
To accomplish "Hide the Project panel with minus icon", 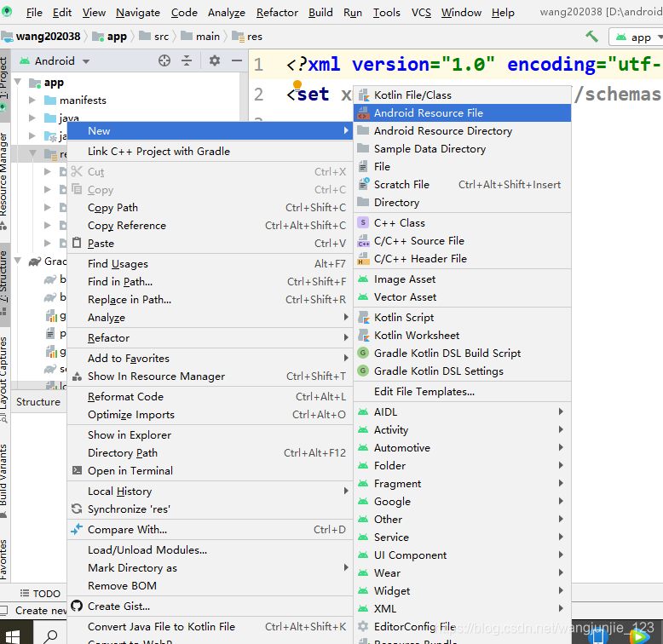I will click(x=237, y=60).
